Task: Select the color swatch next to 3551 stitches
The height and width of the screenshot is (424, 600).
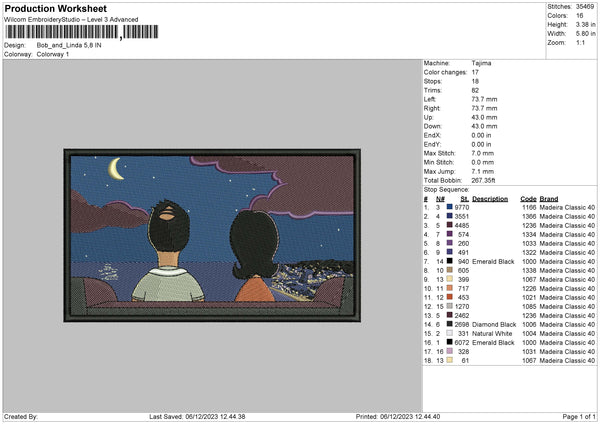Action: [x=449, y=216]
